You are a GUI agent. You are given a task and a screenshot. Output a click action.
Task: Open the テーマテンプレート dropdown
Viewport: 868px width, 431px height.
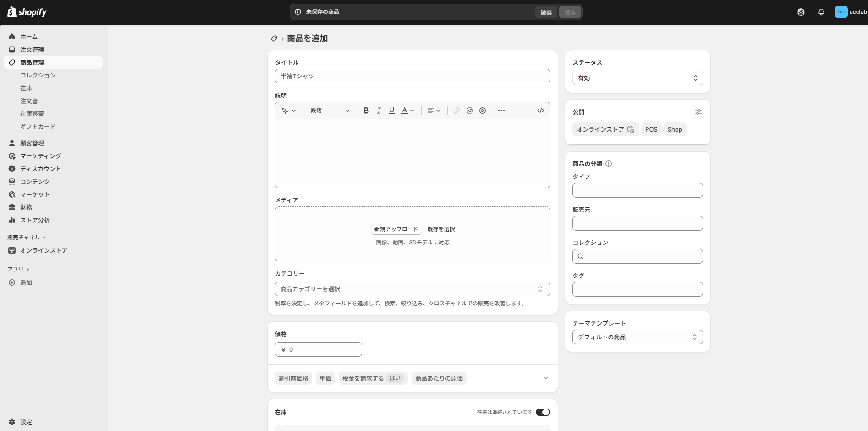tap(637, 337)
